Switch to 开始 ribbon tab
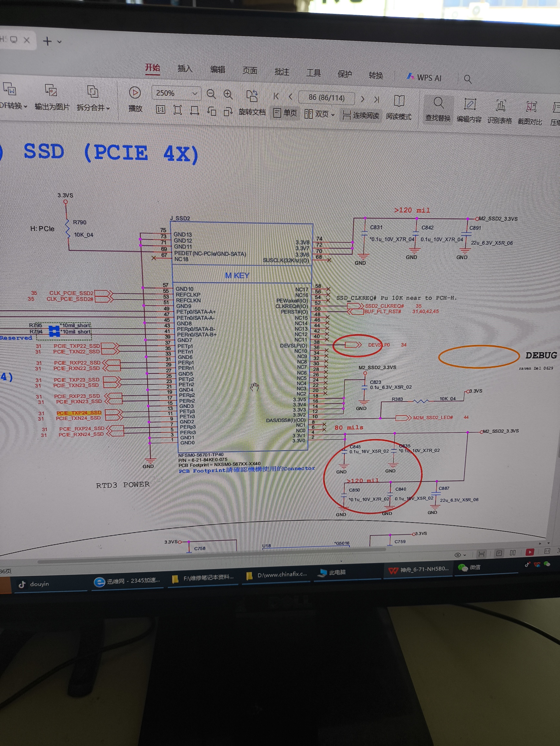560x746 pixels. click(x=152, y=67)
